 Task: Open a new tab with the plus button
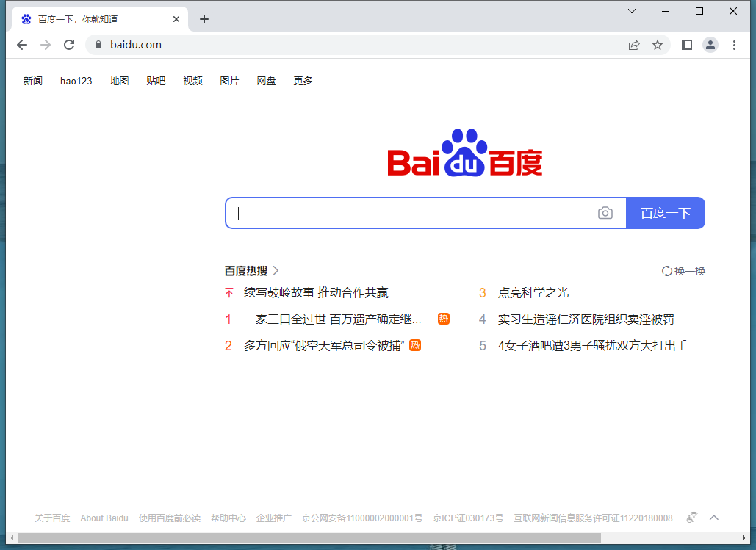(204, 19)
